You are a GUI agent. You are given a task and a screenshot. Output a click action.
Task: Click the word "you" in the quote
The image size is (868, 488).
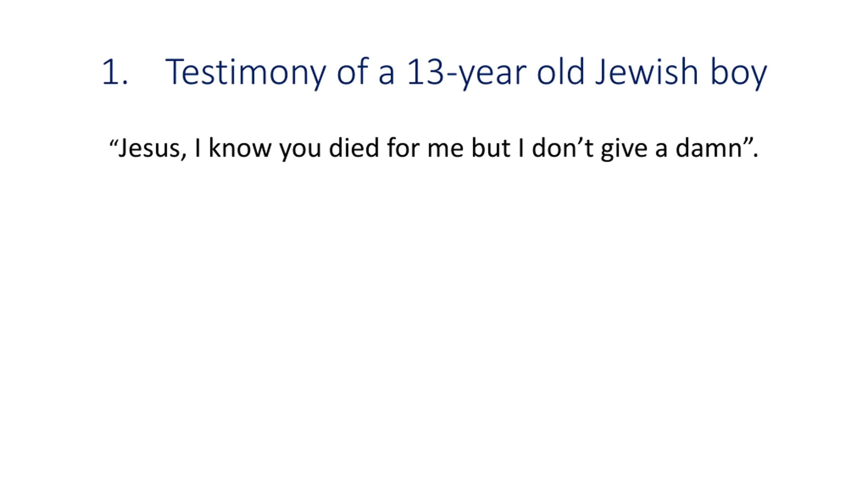300,151
